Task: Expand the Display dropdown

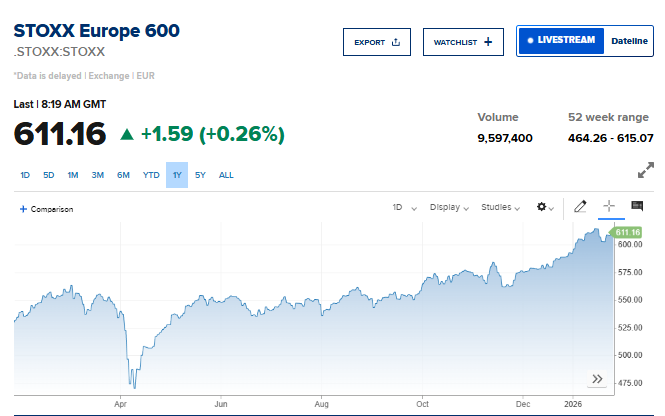Action: click(449, 208)
